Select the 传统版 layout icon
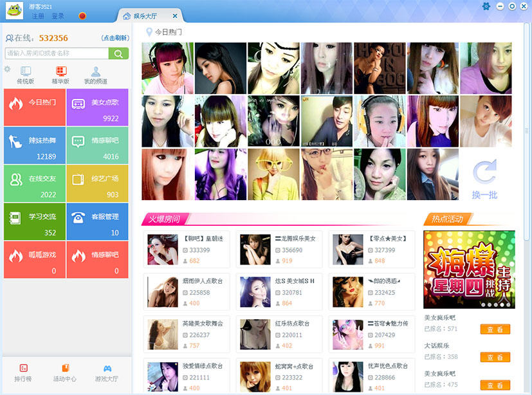Viewport: 532px width, 395px height. click(x=26, y=71)
